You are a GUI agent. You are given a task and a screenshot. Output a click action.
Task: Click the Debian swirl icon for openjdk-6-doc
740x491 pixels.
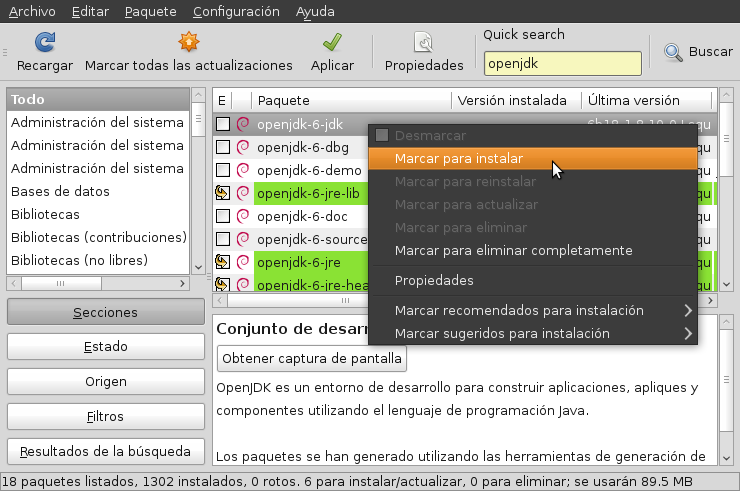click(x=243, y=216)
